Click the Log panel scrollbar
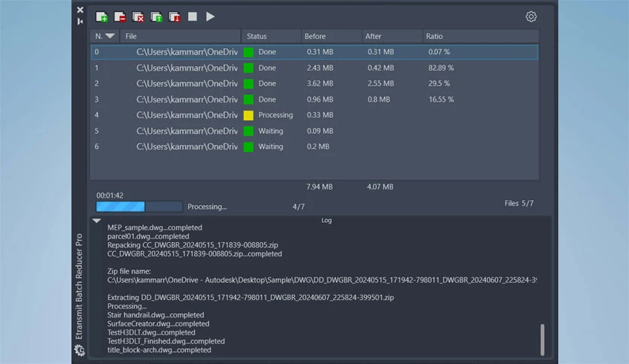Image resolution: width=629 pixels, height=364 pixels. click(x=542, y=339)
